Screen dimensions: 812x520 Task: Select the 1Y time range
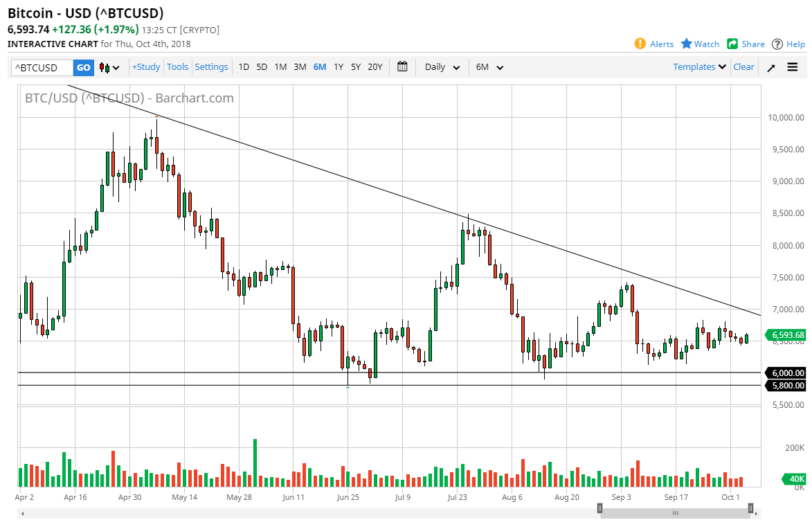pyautogui.click(x=339, y=67)
